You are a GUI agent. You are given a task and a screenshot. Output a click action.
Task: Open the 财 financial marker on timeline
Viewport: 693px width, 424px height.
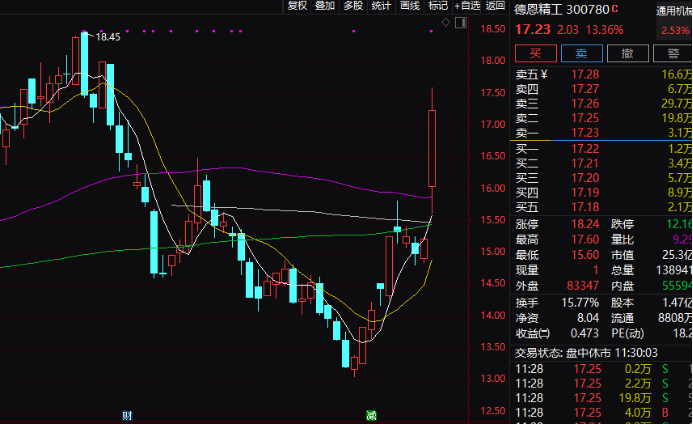pos(127,415)
